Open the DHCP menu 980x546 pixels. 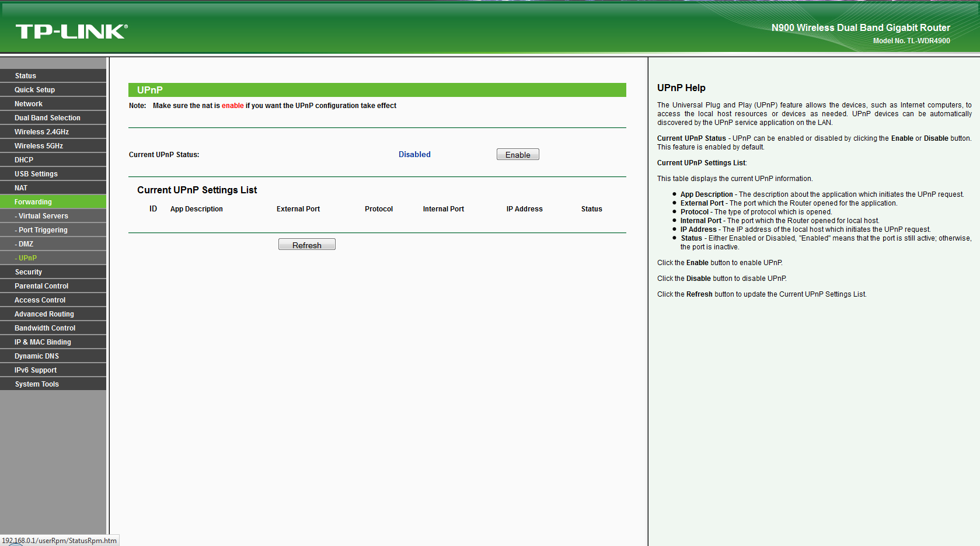tap(53, 160)
